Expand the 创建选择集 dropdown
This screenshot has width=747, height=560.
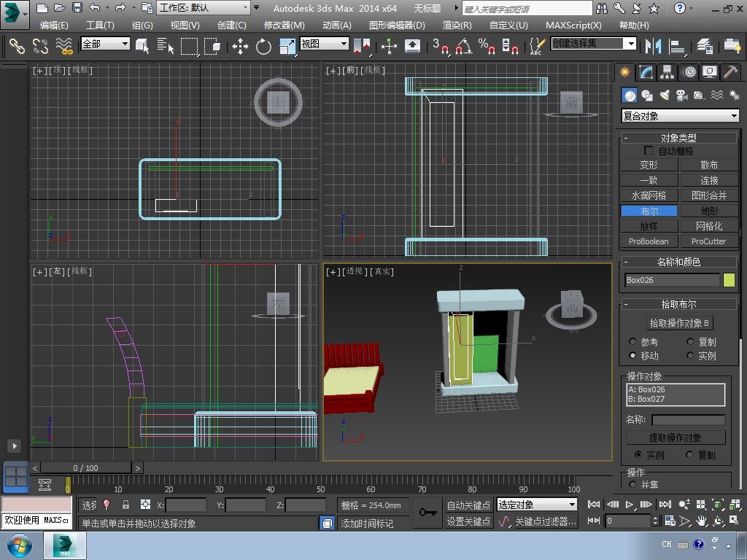[631, 44]
